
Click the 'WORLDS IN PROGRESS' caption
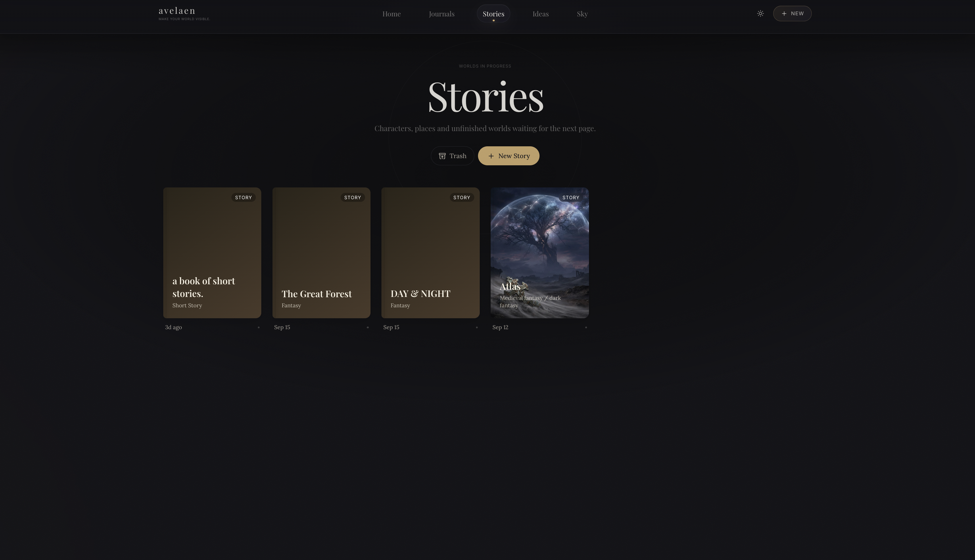(485, 66)
